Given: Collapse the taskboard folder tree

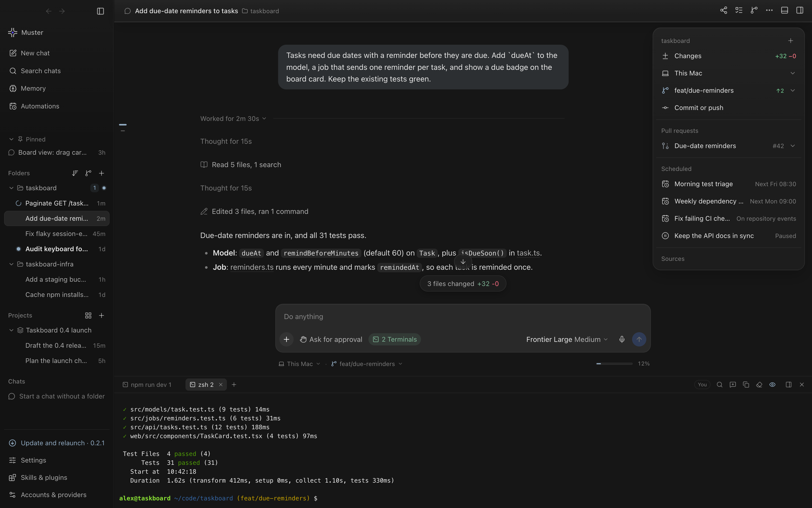Looking at the screenshot, I should click(11, 188).
